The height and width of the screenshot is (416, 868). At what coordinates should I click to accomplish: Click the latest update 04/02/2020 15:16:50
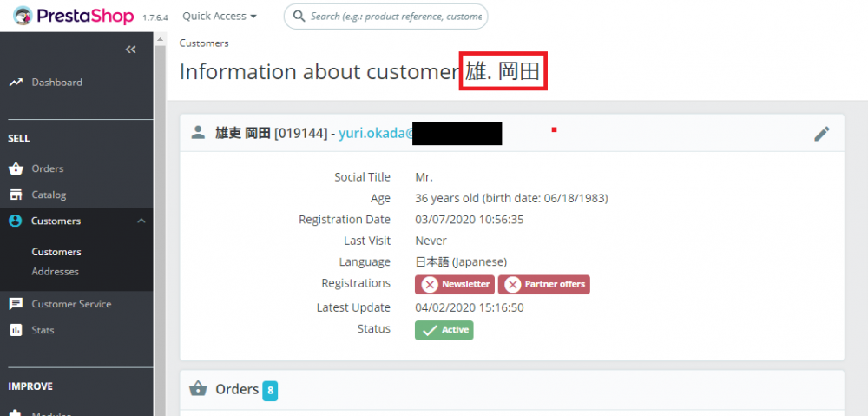(470, 307)
